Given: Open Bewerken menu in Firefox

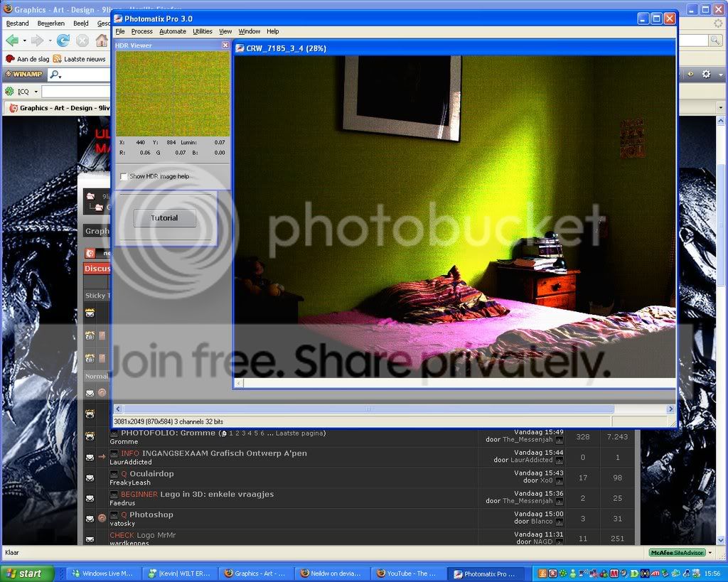Looking at the screenshot, I should click(x=51, y=23).
